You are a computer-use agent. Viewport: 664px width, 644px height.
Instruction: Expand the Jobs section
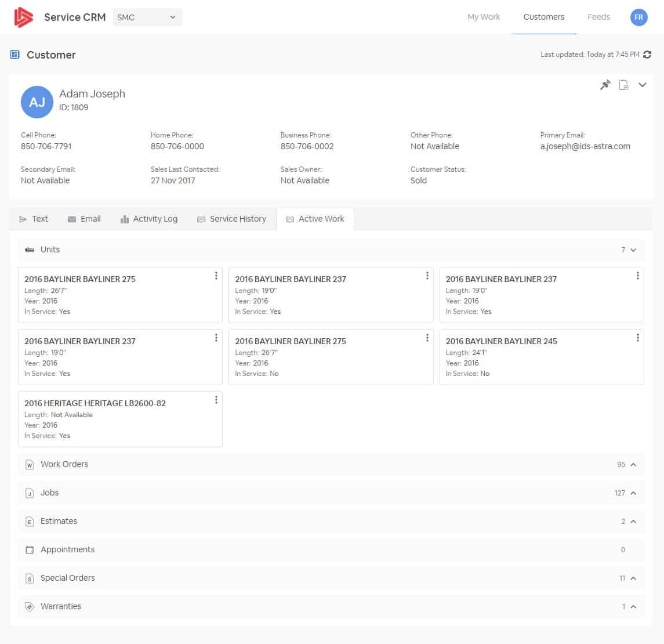[633, 493]
